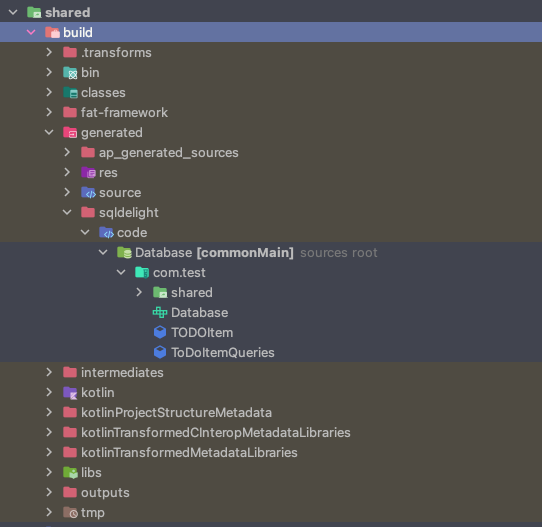Image resolution: width=542 pixels, height=527 pixels.
Task: Expand the shared package under com.test
Action: (139, 292)
